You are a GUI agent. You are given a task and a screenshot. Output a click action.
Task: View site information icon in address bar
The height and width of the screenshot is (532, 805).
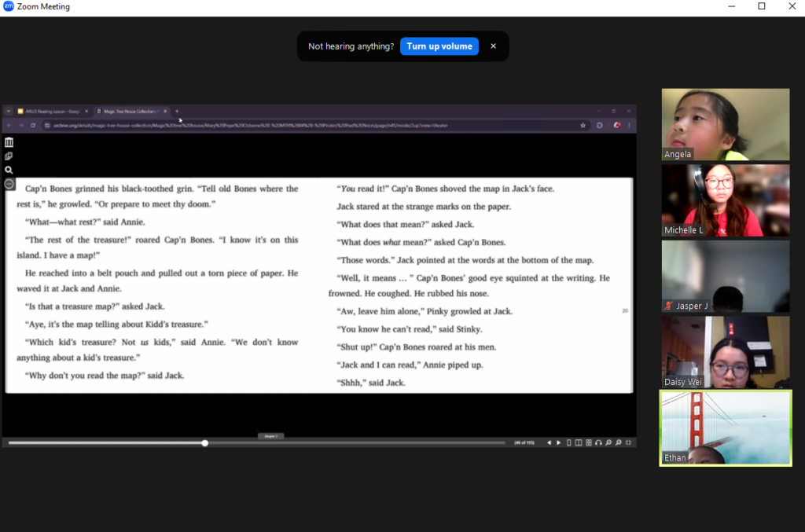47,125
